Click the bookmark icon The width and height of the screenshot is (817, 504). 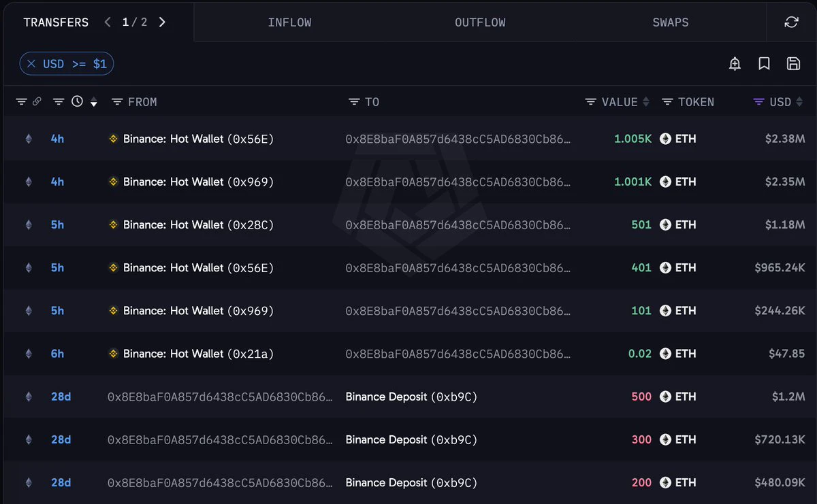pos(764,64)
